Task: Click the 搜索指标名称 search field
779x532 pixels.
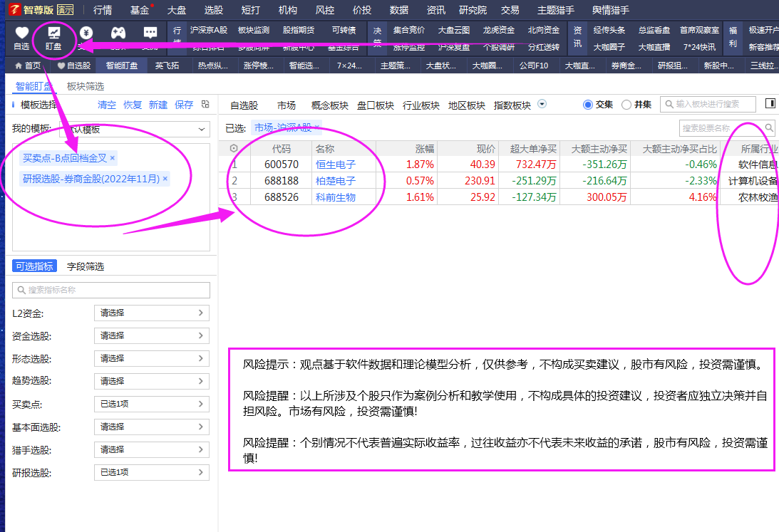Action: pyautogui.click(x=110, y=290)
